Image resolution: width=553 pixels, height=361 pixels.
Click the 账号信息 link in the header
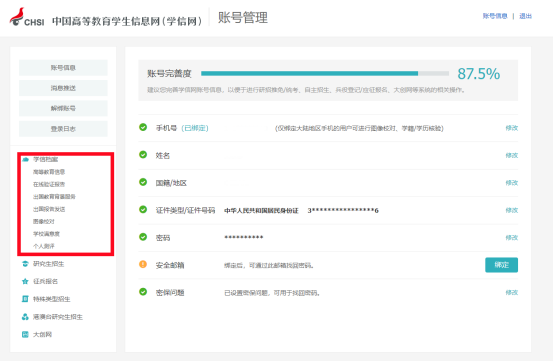pyautogui.click(x=495, y=16)
